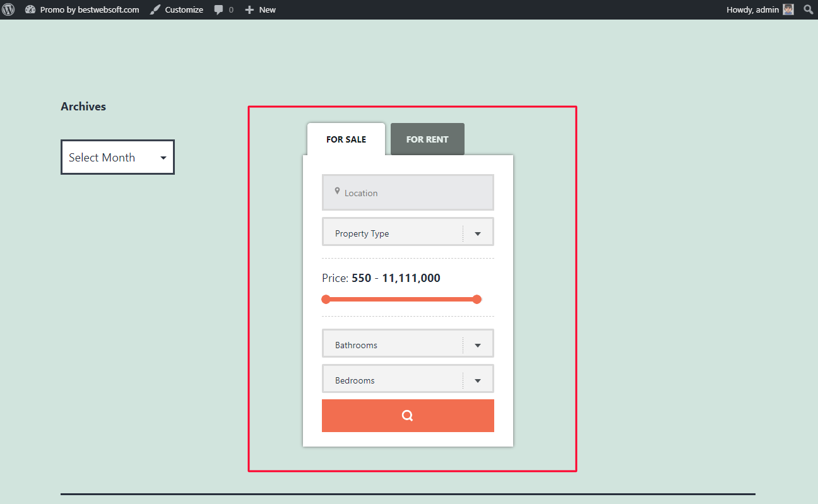The height and width of the screenshot is (504, 818).
Task: Click the Archives heading
Action: (x=83, y=107)
